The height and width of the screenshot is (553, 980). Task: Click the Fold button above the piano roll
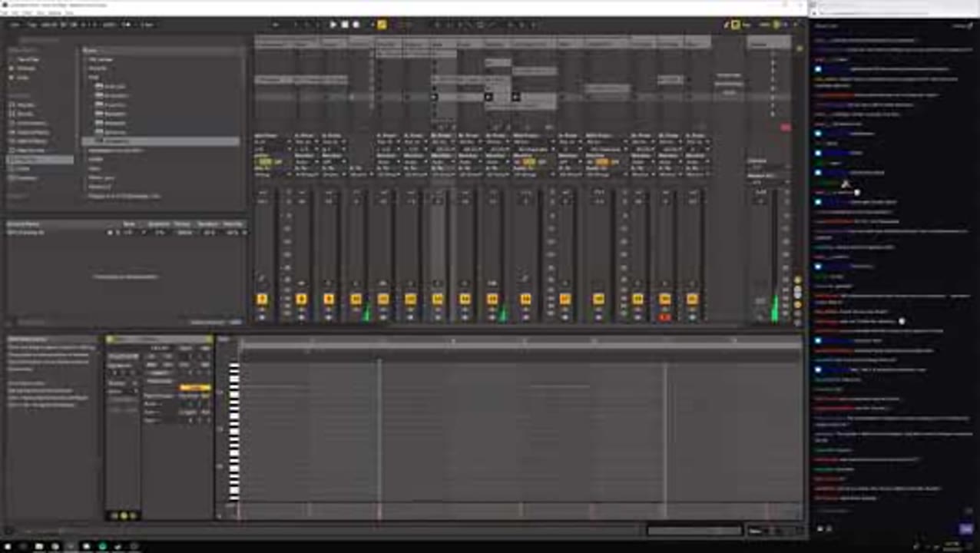pyautogui.click(x=223, y=339)
